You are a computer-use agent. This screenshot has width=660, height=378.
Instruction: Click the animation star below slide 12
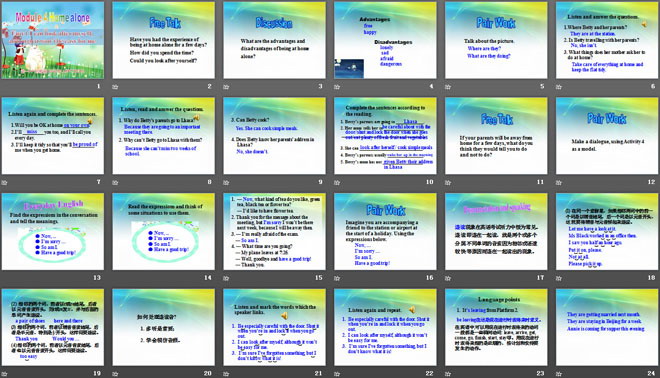tap(559, 182)
